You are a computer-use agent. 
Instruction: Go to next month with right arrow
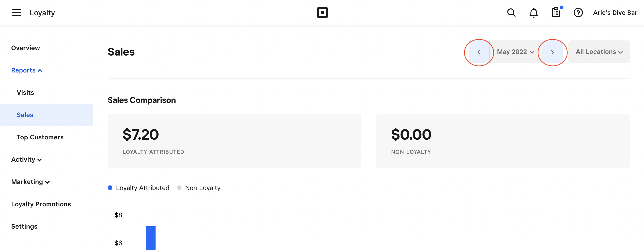[x=553, y=52]
